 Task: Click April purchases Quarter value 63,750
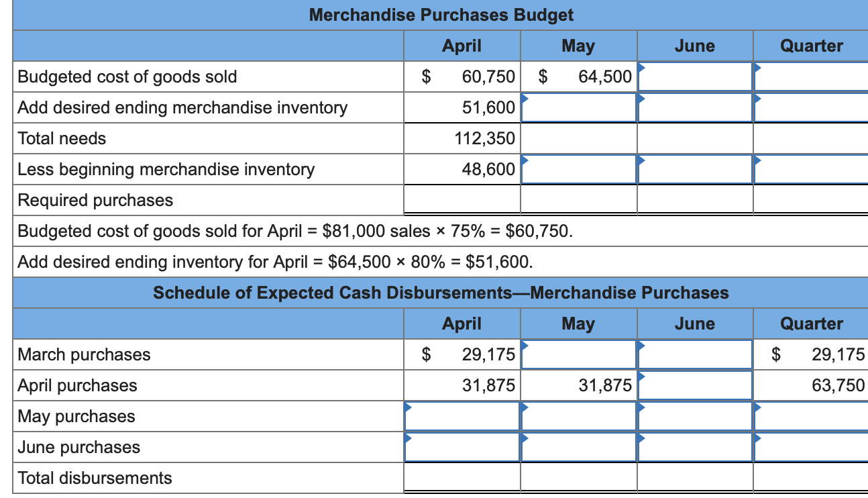click(838, 385)
